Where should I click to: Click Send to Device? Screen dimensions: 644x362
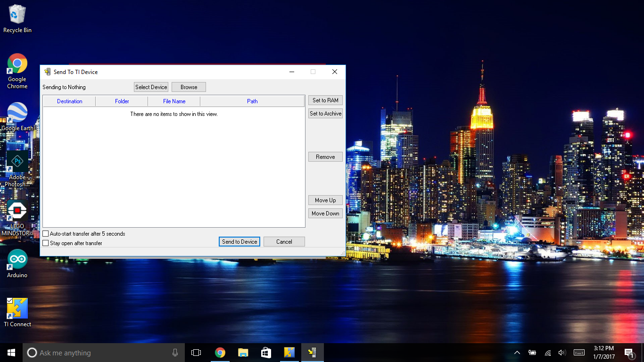239,241
